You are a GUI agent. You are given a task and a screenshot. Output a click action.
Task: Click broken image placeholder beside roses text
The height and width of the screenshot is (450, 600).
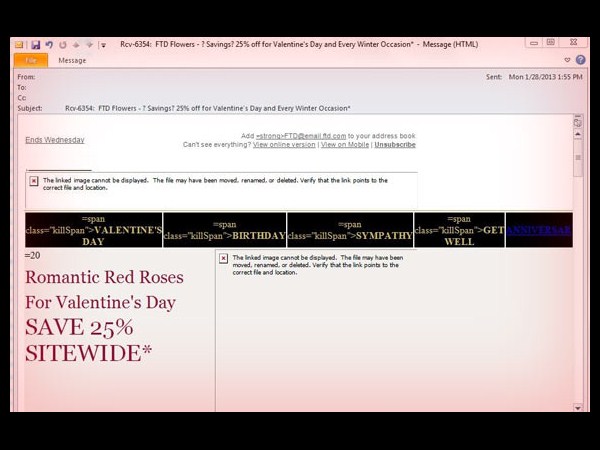[223, 258]
